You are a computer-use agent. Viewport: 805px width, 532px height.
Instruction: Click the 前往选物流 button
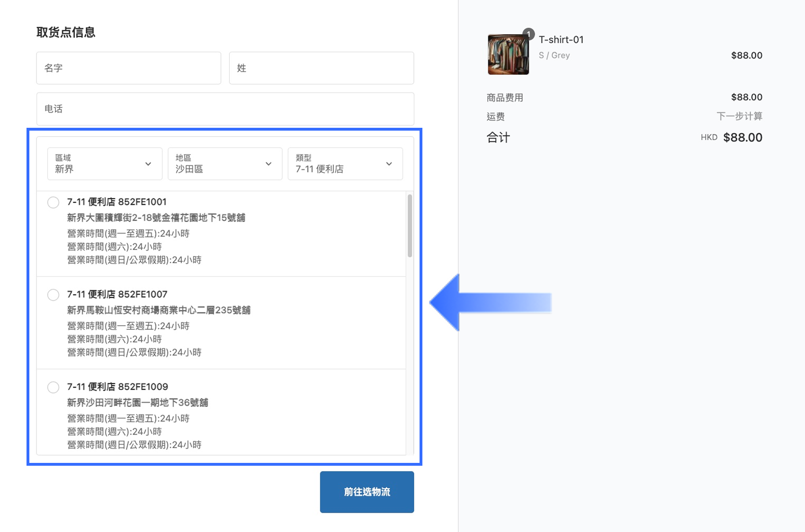[367, 492]
